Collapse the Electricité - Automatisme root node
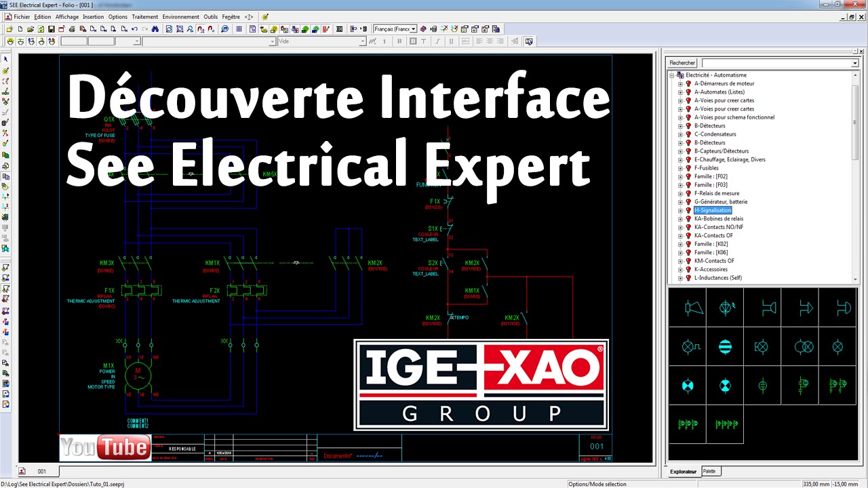 pos(672,75)
